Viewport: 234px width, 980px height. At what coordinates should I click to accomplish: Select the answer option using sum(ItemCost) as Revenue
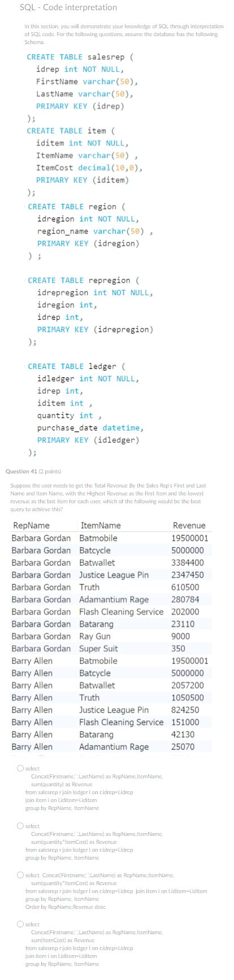coord(20,925)
